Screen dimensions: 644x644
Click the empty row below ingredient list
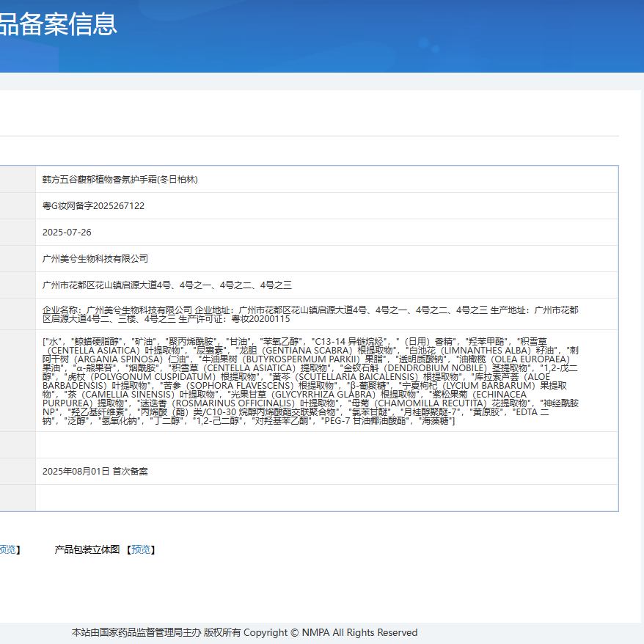click(x=326, y=444)
